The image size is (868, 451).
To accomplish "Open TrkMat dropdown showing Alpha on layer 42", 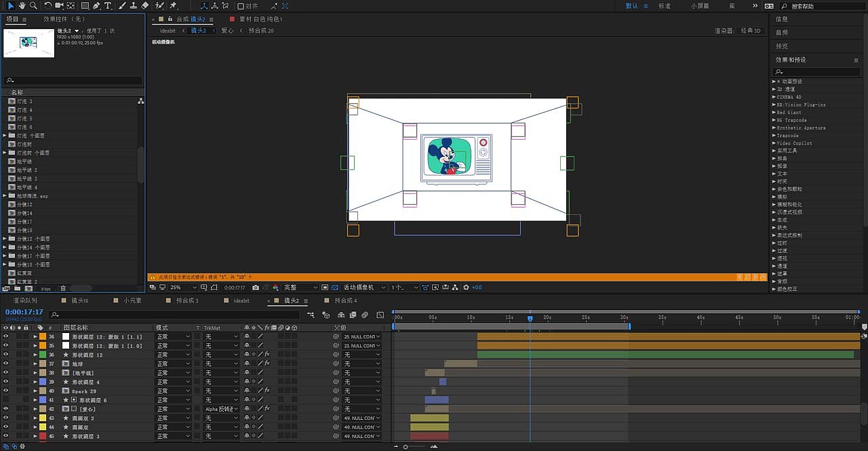I will (x=222, y=409).
